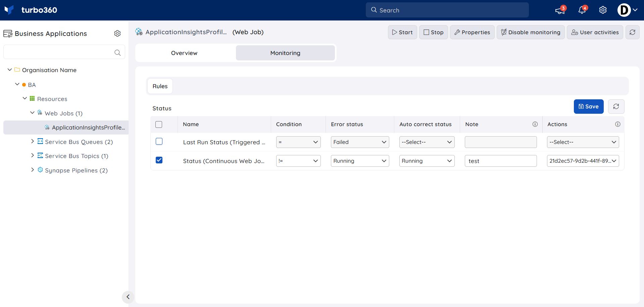Screen dimensions: 644x307
Task: Click the Disable monitoring button
Action: tap(531, 32)
